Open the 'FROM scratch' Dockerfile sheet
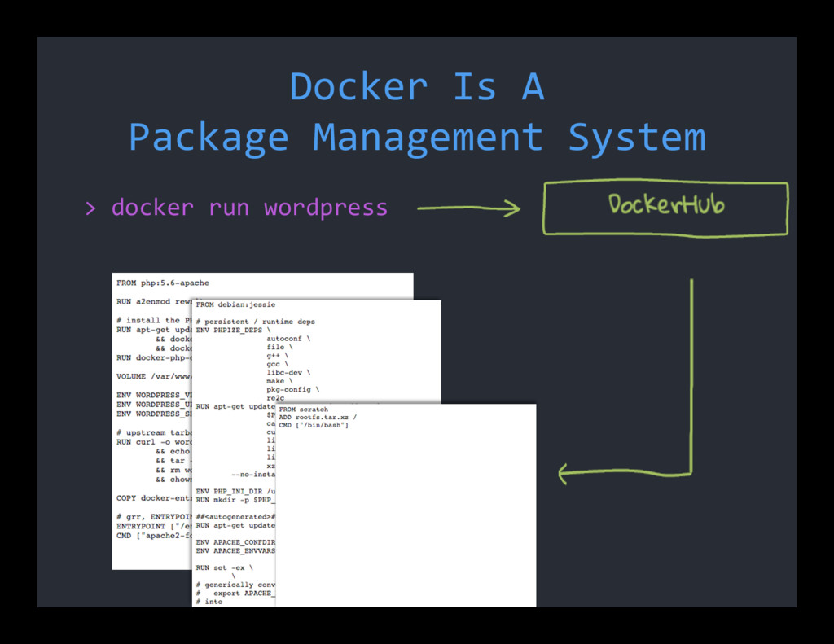 pyautogui.click(x=406, y=506)
